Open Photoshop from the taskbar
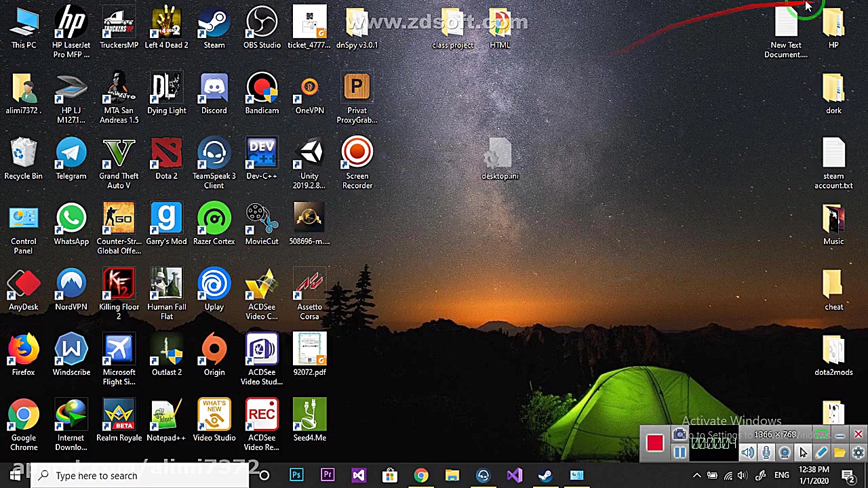The image size is (868, 488). click(296, 476)
